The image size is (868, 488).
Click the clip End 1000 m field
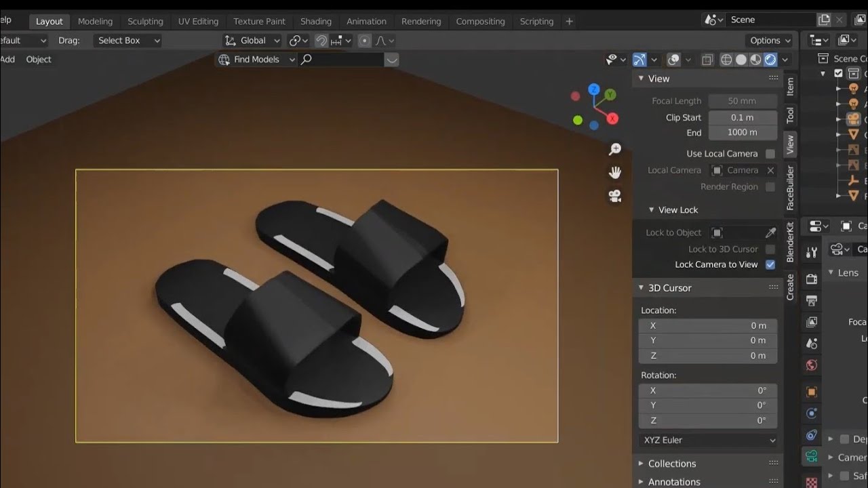(x=743, y=132)
